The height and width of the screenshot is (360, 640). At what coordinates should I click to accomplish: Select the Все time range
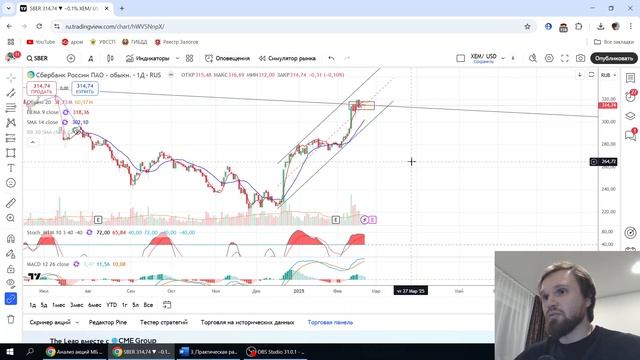pos(148,305)
